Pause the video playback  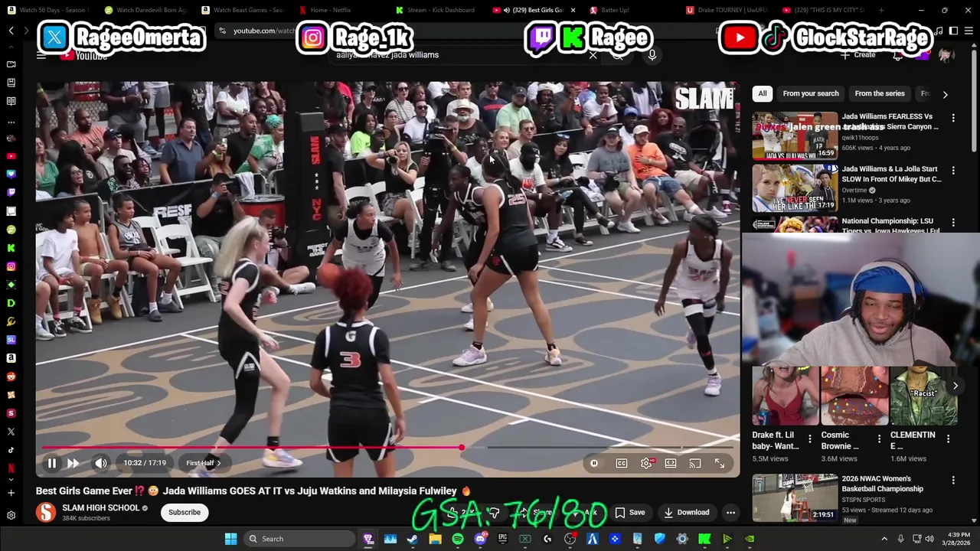click(x=51, y=463)
